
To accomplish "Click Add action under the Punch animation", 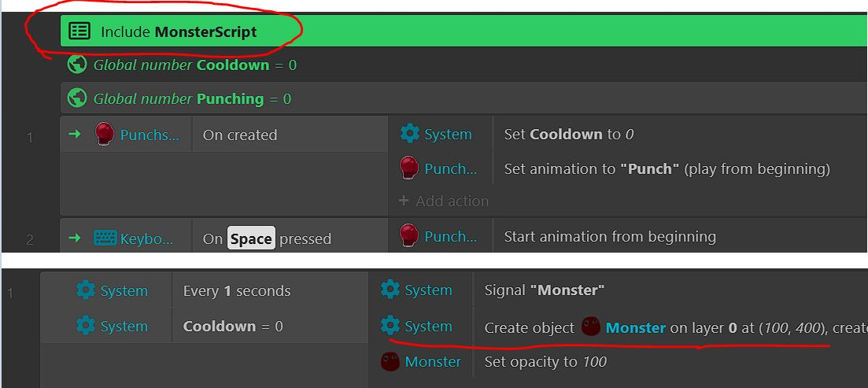I will 444,201.
